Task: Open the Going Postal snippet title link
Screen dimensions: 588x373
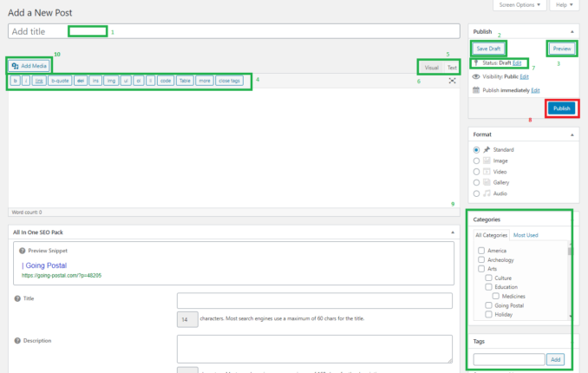Action: 44,265
